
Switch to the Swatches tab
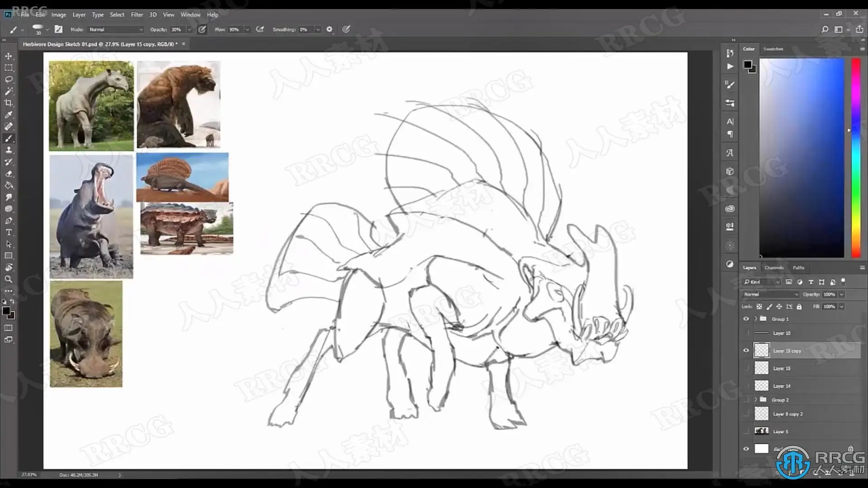[773, 49]
